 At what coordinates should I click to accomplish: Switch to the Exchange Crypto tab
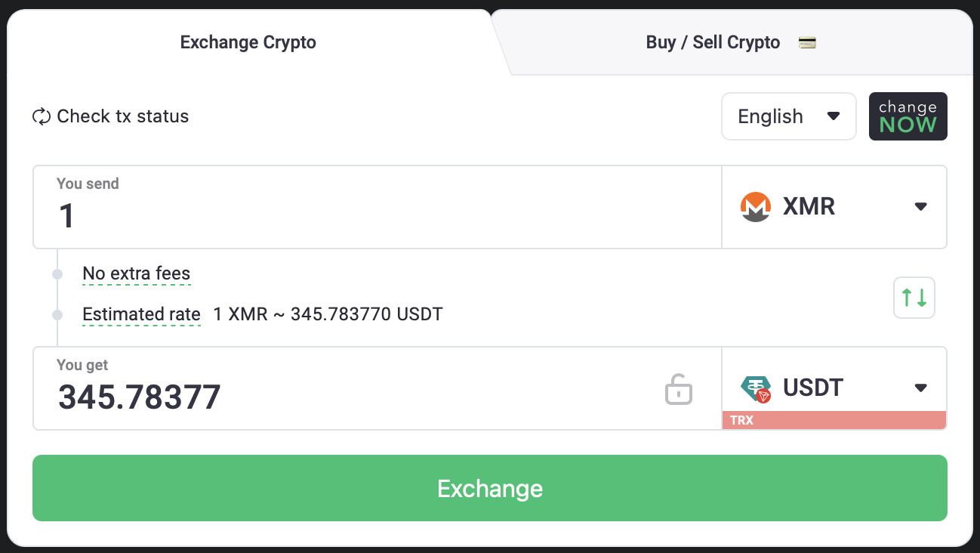248,42
